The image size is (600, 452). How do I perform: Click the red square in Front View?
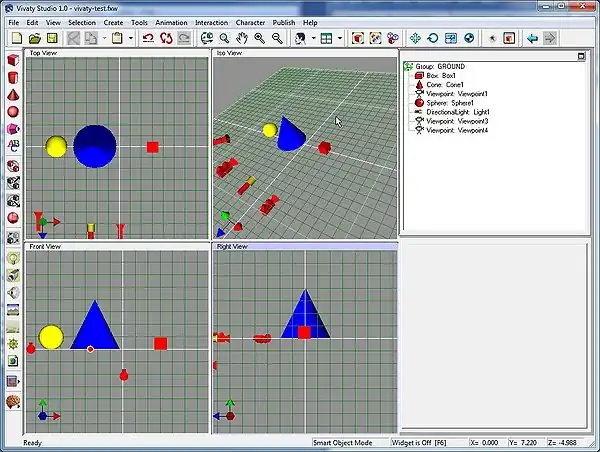point(160,343)
